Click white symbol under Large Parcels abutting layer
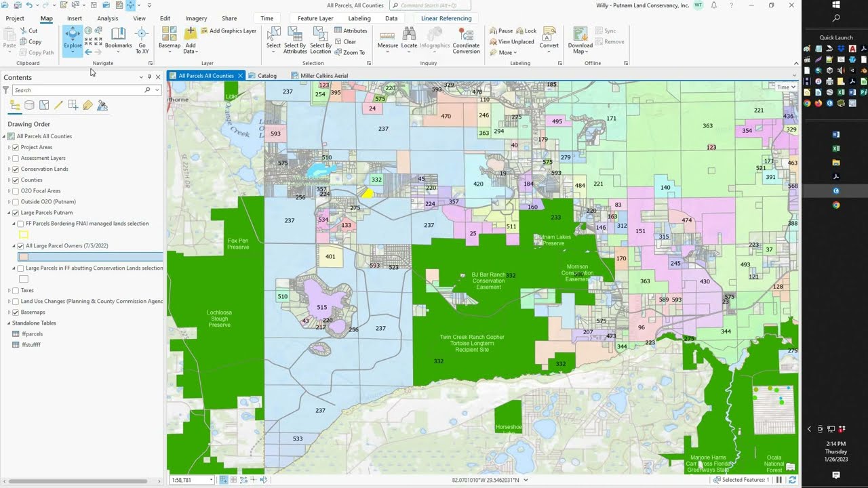 [24, 279]
